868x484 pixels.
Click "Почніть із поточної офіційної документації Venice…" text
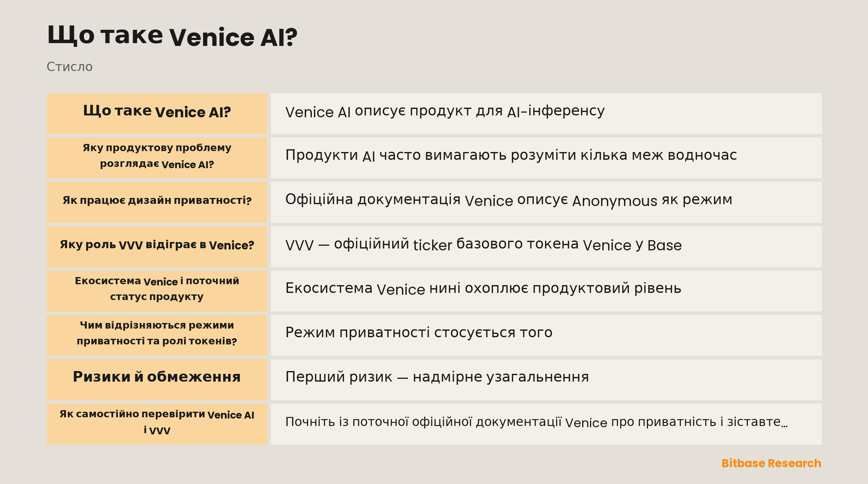coord(536,422)
